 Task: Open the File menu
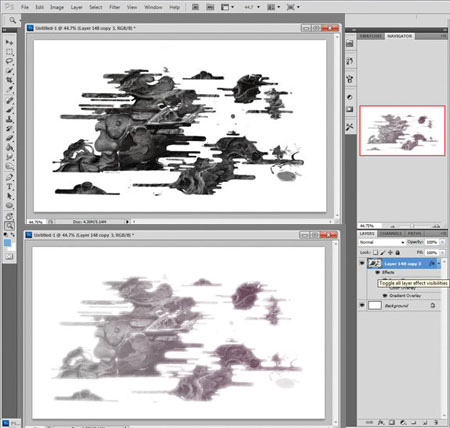(x=25, y=7)
